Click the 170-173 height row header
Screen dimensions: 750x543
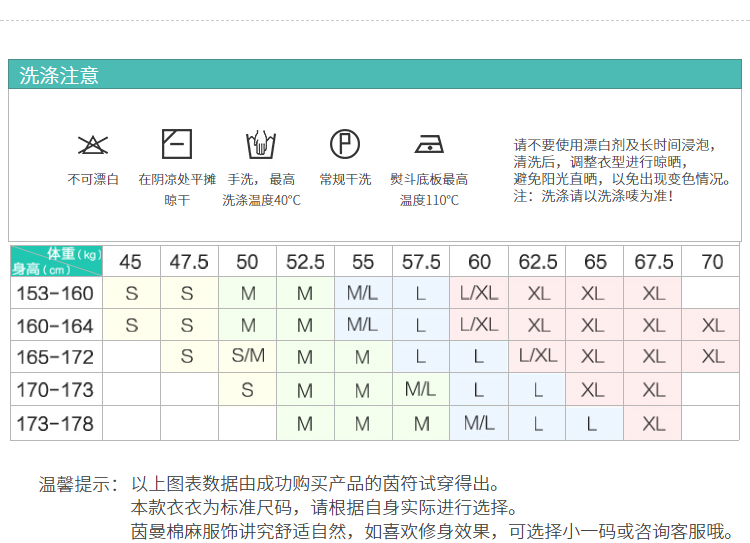tap(55, 389)
